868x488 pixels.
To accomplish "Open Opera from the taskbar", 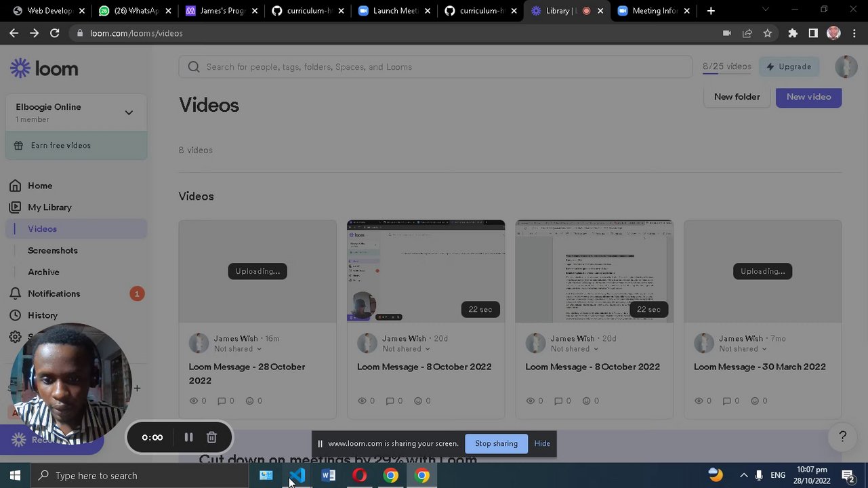I will tap(360, 476).
